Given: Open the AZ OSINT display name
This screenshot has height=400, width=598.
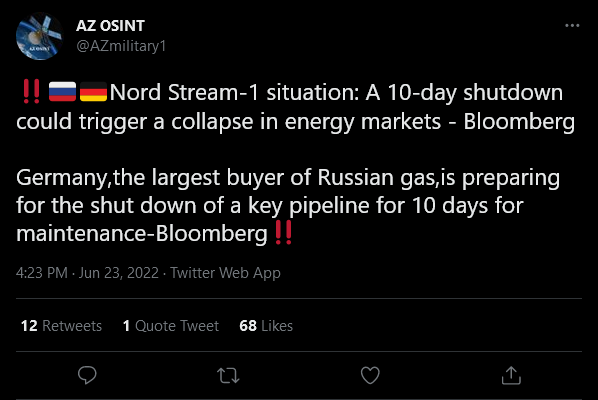Looking at the screenshot, I should pyautogui.click(x=110, y=26).
